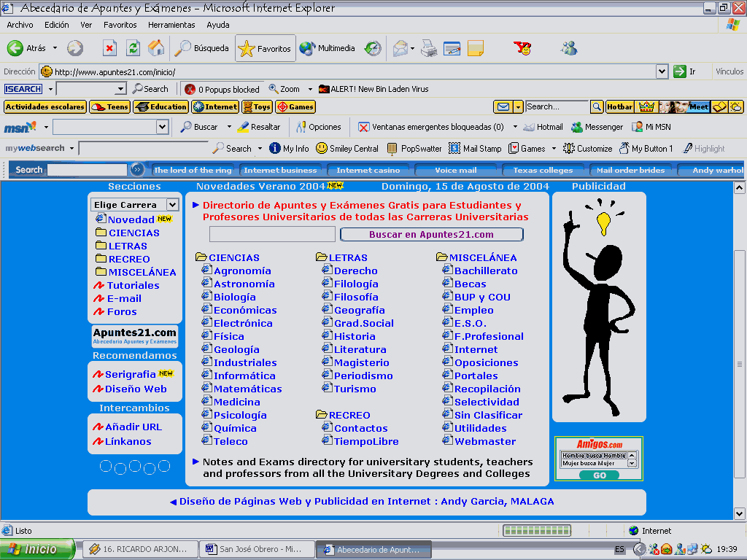The width and height of the screenshot is (747, 560).
Task: Open the History clock icon
Action: [373, 48]
